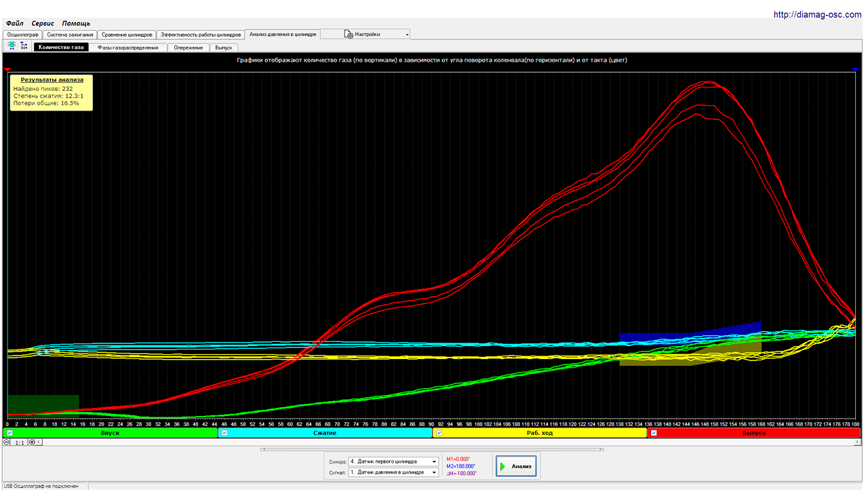Screen dimensions: 868x492
Task: Click the zoom in plus icon
Action: 32,442
